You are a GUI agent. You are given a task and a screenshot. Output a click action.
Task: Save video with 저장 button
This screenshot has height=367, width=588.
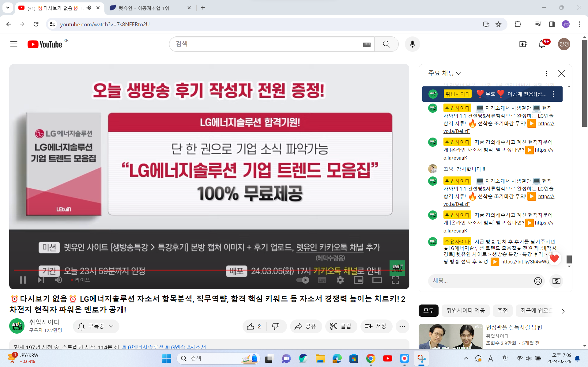click(376, 326)
